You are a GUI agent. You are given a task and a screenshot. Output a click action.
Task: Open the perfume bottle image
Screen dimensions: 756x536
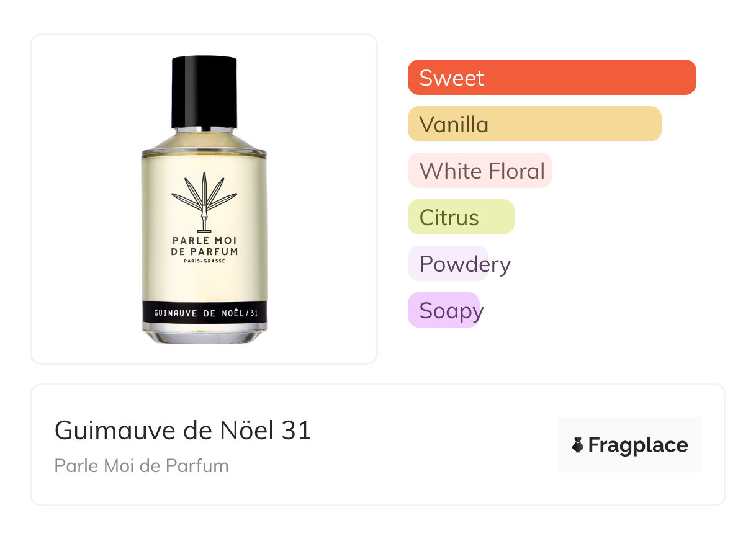click(204, 199)
